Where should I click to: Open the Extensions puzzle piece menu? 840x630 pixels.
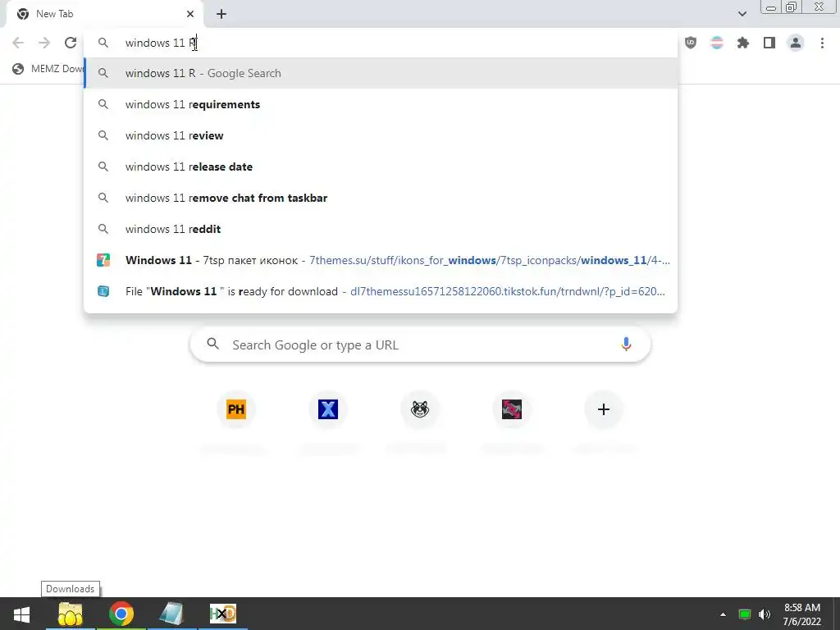743,43
